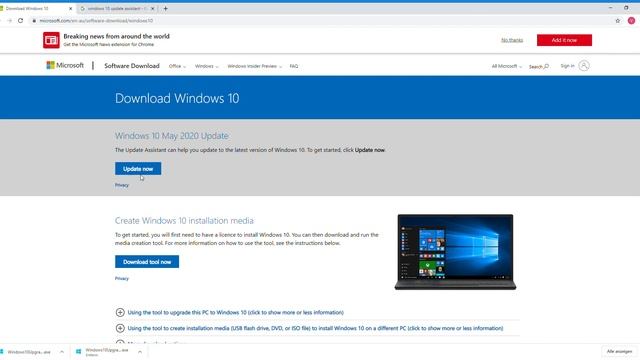Click Breaking news from around the world text

(x=116, y=36)
